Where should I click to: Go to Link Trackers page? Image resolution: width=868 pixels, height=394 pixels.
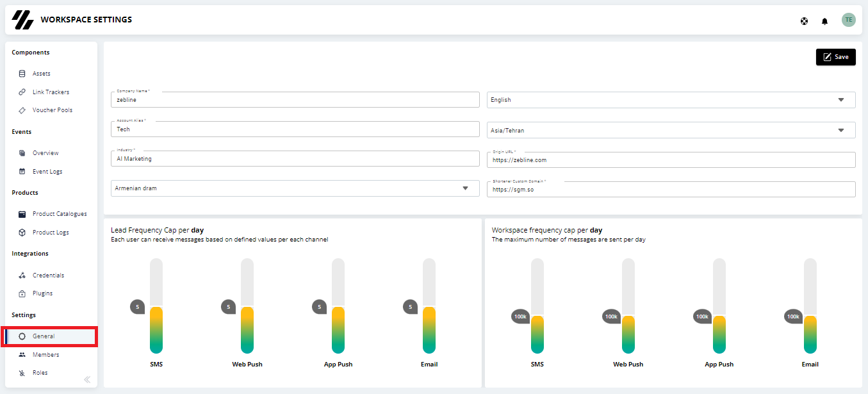(51, 92)
